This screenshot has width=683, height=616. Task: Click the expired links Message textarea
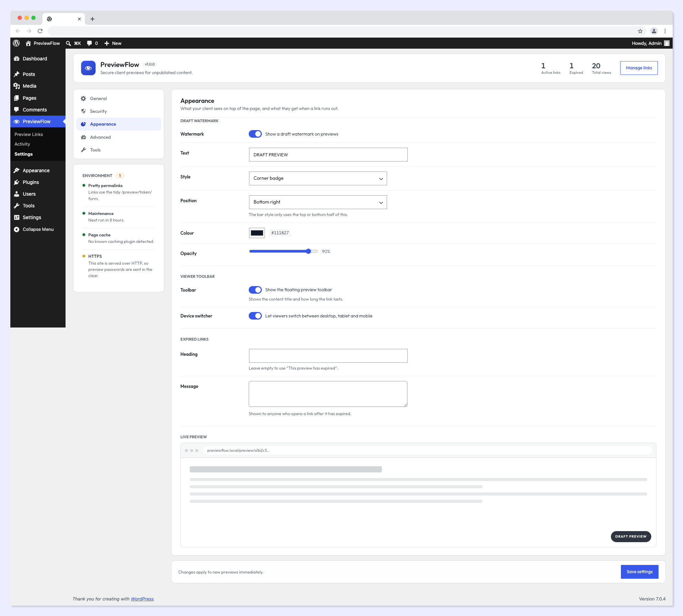tap(328, 394)
